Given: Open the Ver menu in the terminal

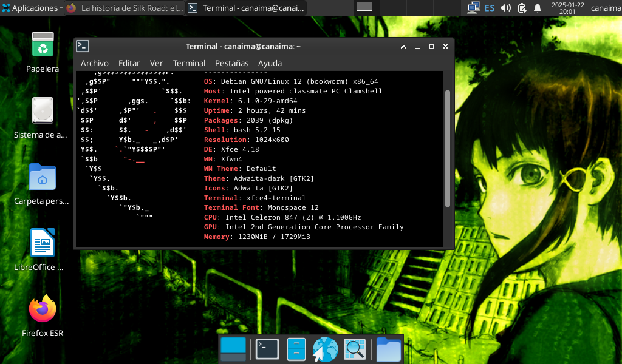Looking at the screenshot, I should 156,63.
